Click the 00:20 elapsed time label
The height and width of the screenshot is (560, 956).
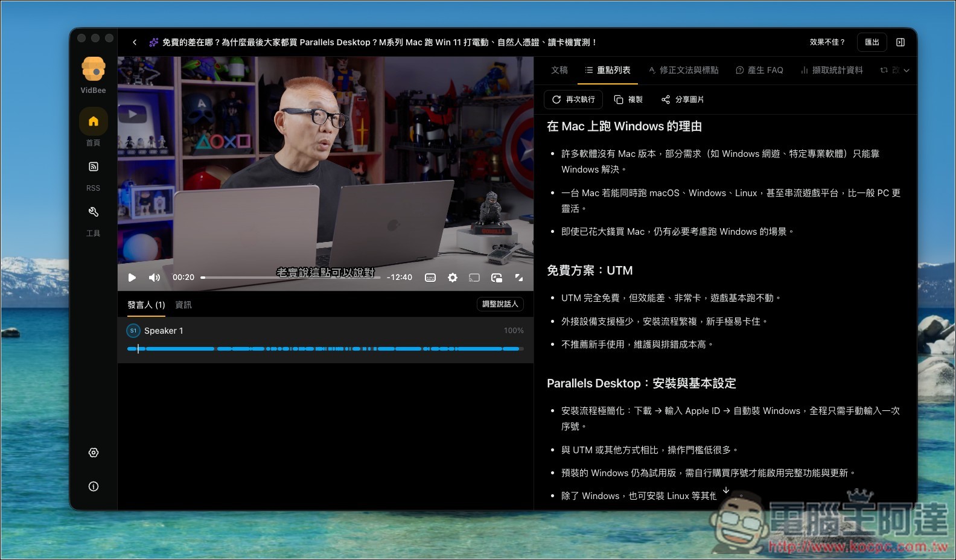tap(183, 278)
